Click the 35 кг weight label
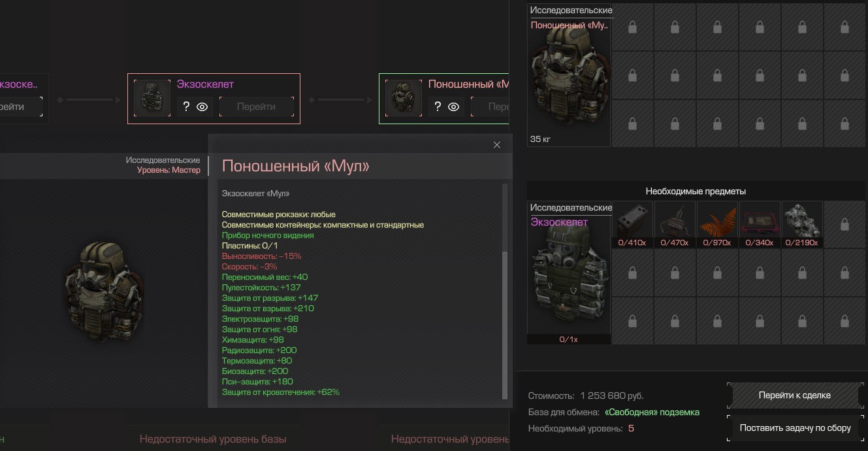Image resolution: width=868 pixels, height=451 pixels. (540, 139)
